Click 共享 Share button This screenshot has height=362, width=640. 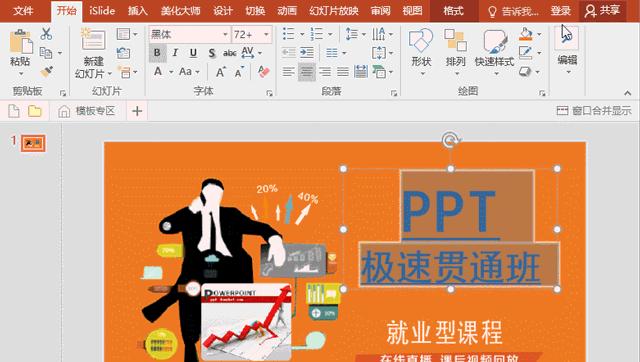pyautogui.click(x=602, y=11)
